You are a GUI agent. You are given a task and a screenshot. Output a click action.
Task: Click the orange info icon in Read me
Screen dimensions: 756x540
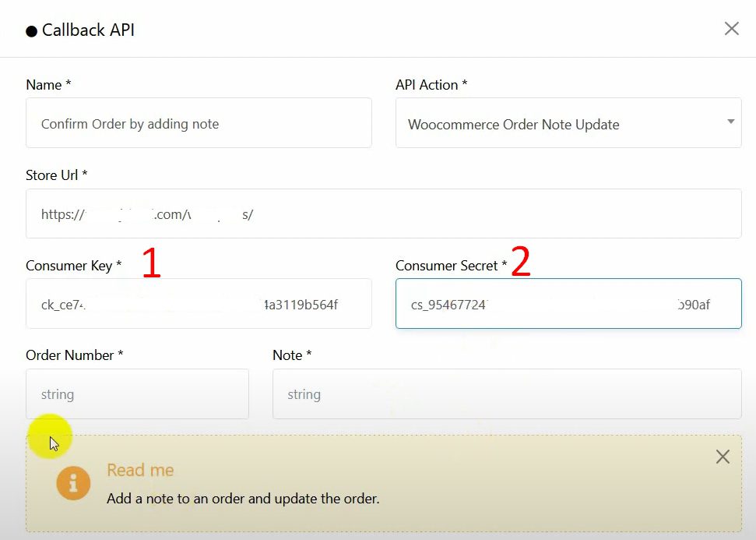coord(73,484)
